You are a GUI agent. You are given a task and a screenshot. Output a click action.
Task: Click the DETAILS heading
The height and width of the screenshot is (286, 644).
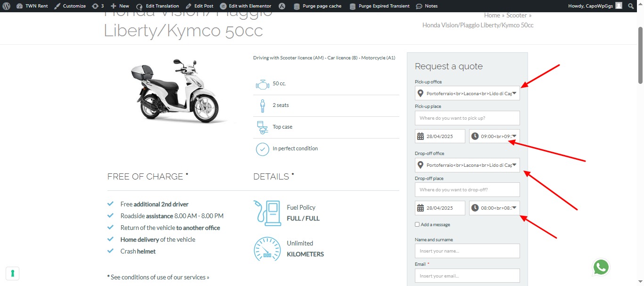tap(274, 177)
